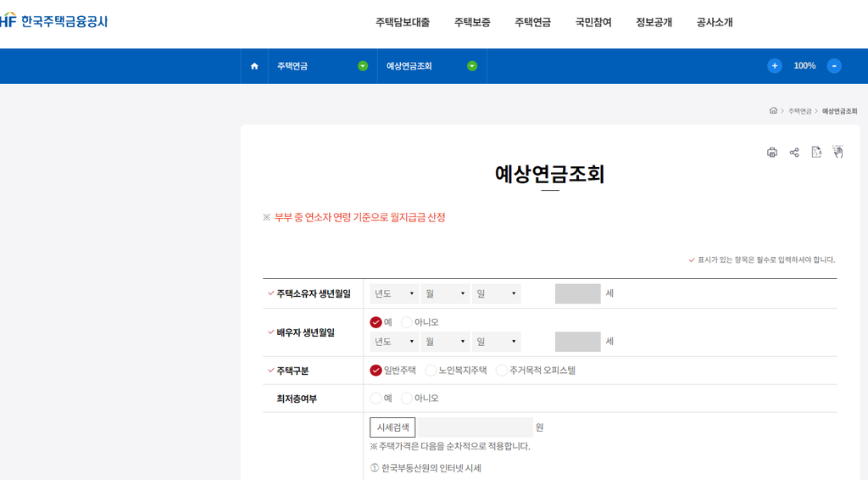
Task: Increase zoom with the plus icon
Action: click(775, 66)
